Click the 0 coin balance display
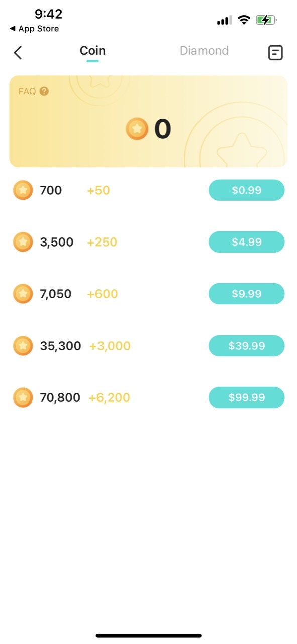This screenshot has width=297, height=644. [x=163, y=129]
